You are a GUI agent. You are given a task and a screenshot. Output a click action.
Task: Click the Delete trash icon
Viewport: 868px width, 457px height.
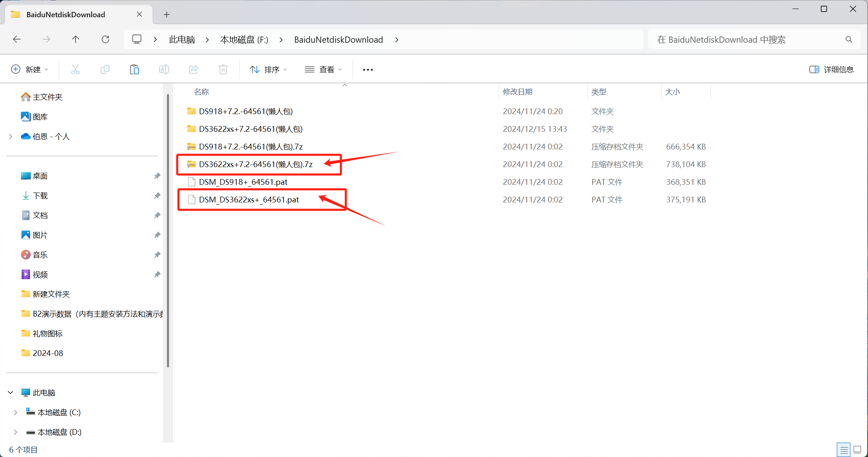click(x=223, y=69)
